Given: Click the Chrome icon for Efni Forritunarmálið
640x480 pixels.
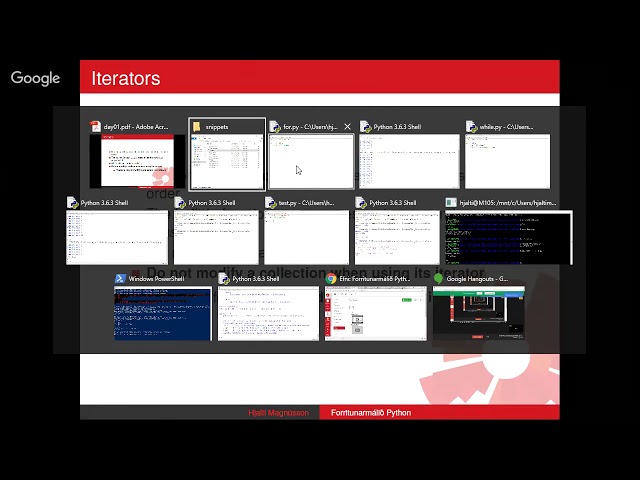Looking at the screenshot, I should [331, 278].
